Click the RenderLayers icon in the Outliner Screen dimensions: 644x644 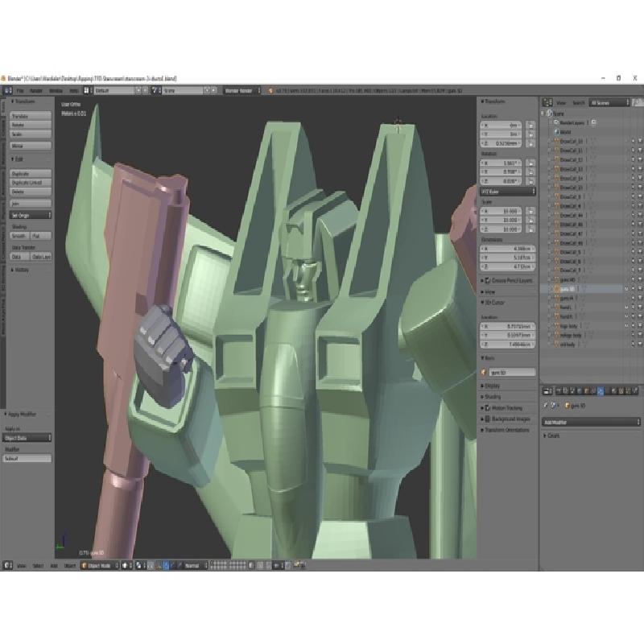click(x=556, y=122)
